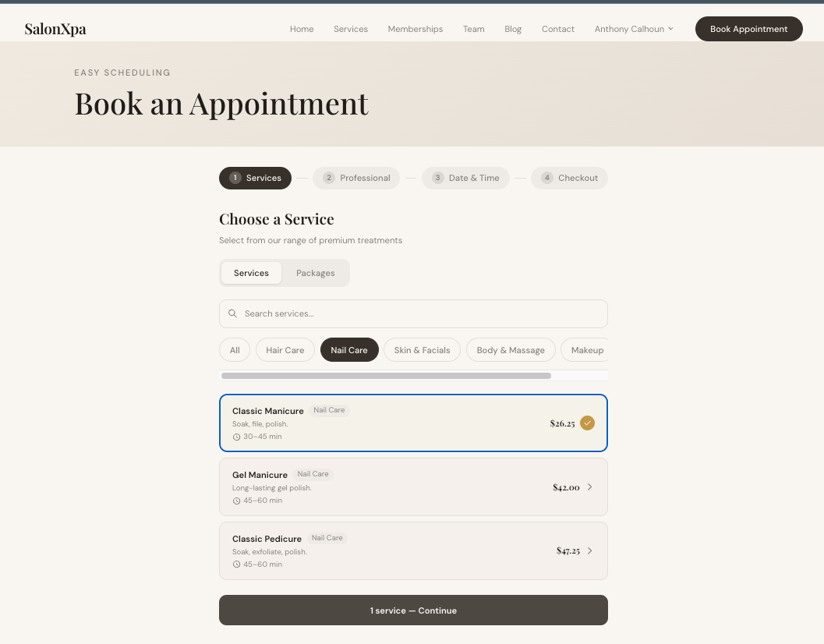The image size is (824, 644).
Task: Click the clock icon on Gel Manicure card
Action: (236, 501)
